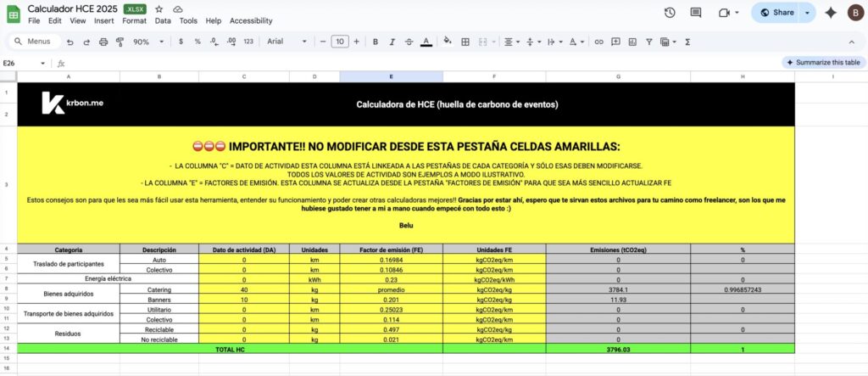Click the .XLSX file badge
The image size is (868, 376).
click(135, 9)
